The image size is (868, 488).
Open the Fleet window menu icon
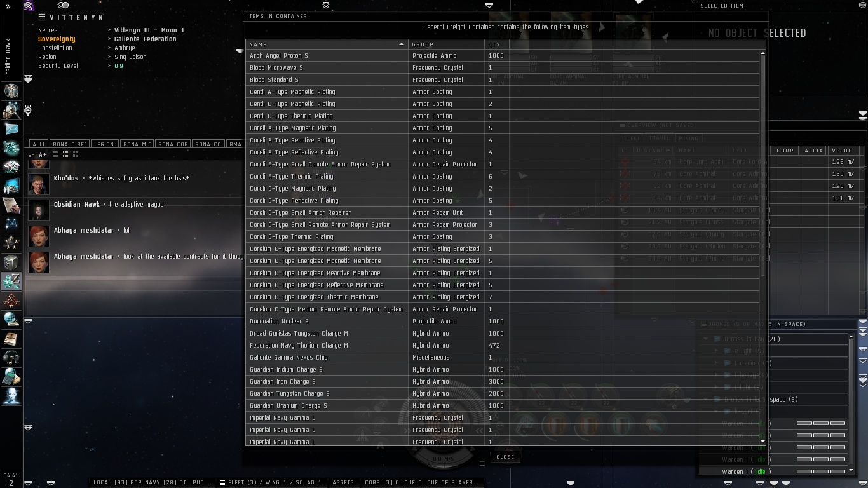[x=222, y=482]
